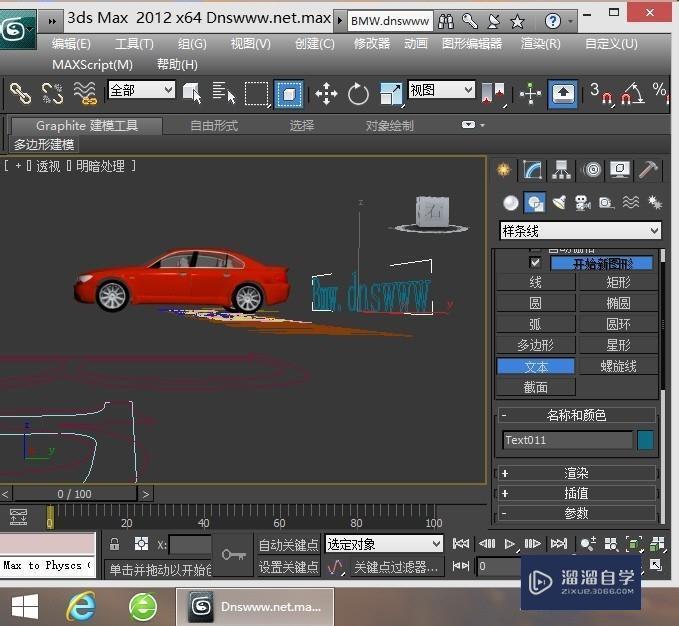This screenshot has height=626, width=679.
Task: Open Internet Explorer from the taskbar
Action: 81,607
